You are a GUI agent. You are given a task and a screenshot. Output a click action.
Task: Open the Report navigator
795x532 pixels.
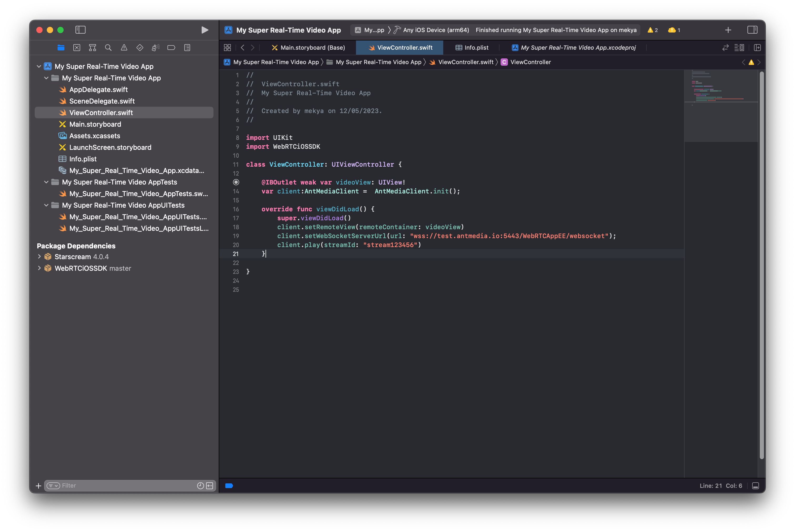[x=187, y=48]
